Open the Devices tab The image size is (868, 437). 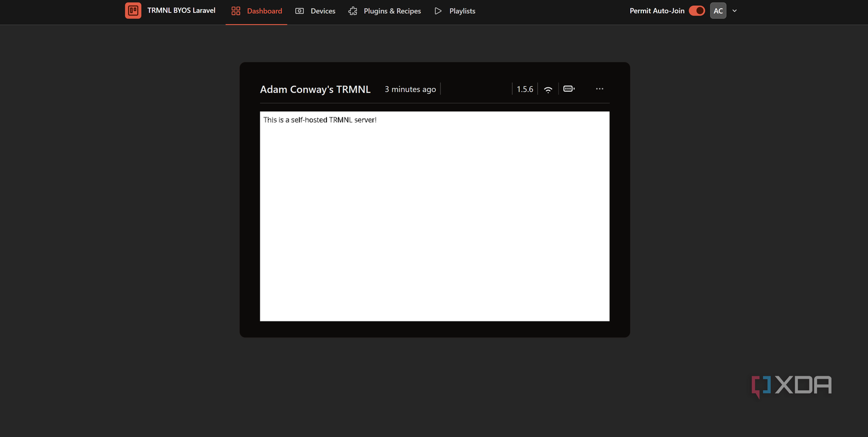[x=315, y=11]
